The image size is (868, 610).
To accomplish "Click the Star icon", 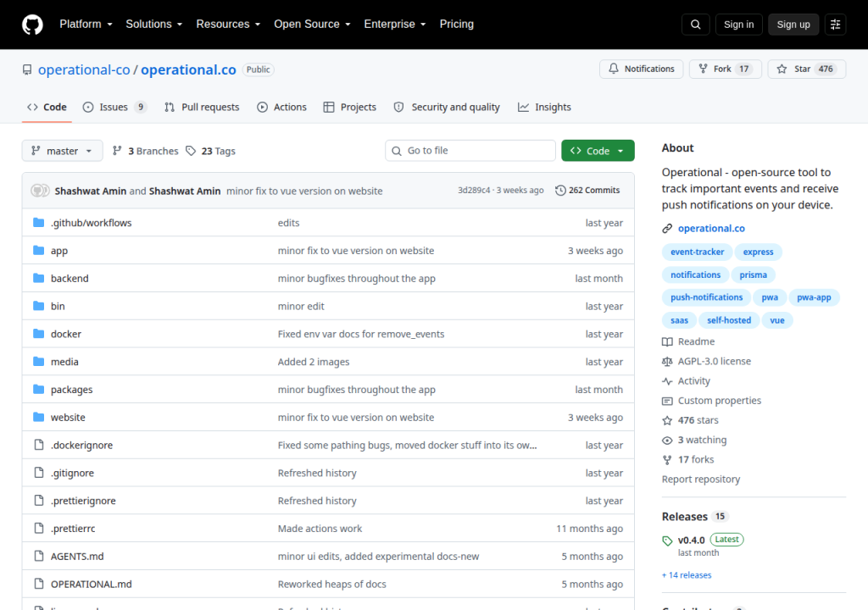I will click(x=782, y=69).
